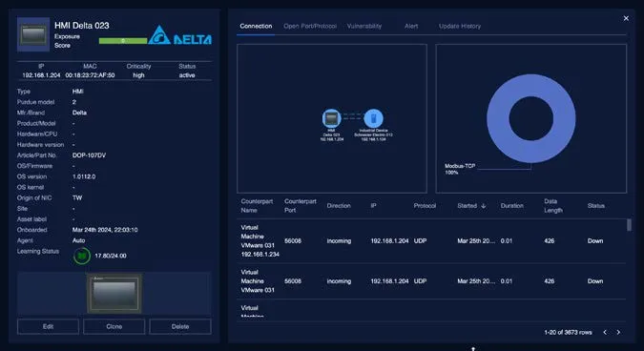Click the green Learning Status indicator icon
This screenshot has width=644, height=351.
click(x=82, y=256)
